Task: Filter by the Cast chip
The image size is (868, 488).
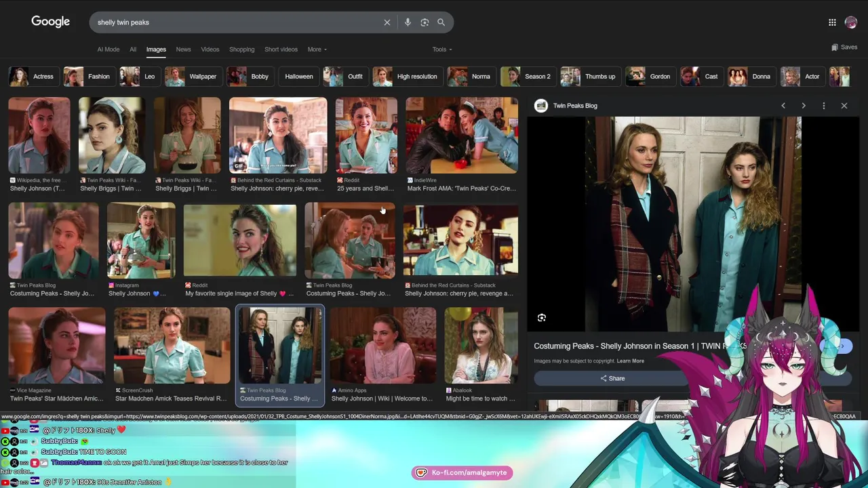Action: pyautogui.click(x=701, y=77)
